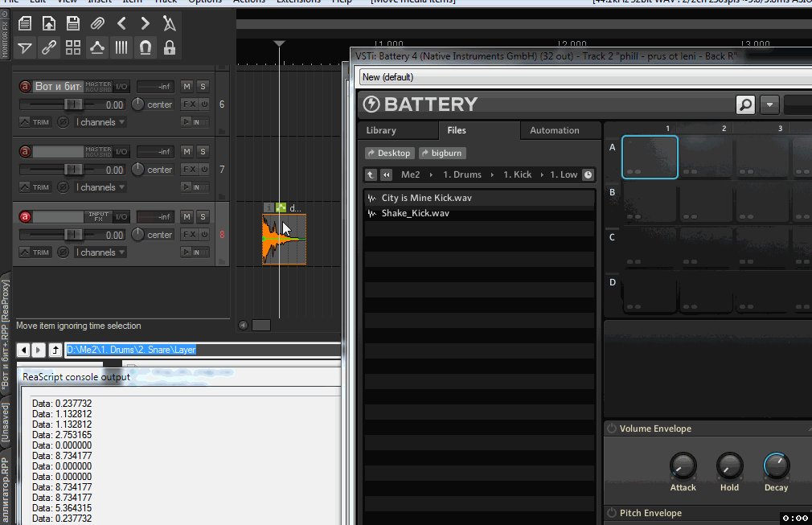
Task: Open project settings via paperclip icon
Action: click(x=96, y=23)
